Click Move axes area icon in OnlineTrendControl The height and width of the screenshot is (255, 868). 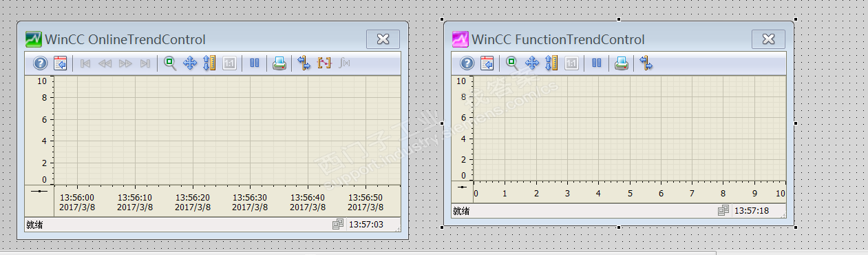coord(304,63)
